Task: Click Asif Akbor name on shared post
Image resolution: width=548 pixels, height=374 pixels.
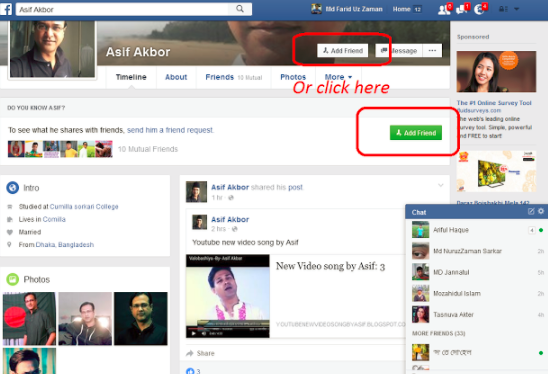Action: [x=230, y=187]
